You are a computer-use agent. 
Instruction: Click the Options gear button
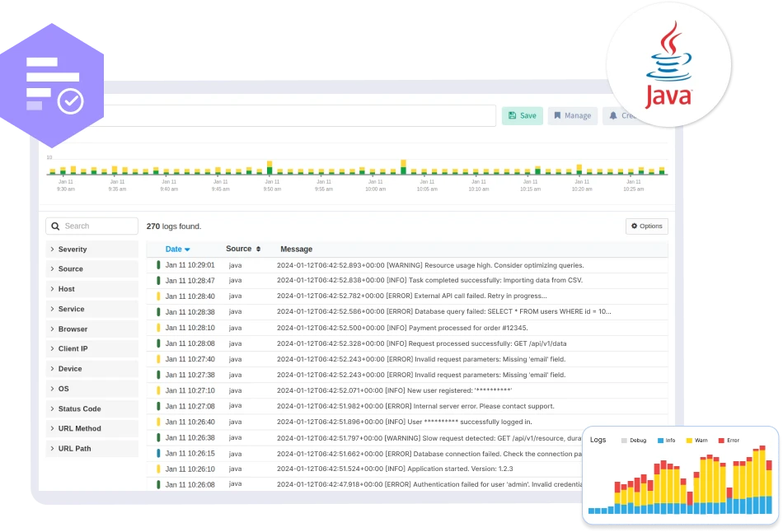646,226
